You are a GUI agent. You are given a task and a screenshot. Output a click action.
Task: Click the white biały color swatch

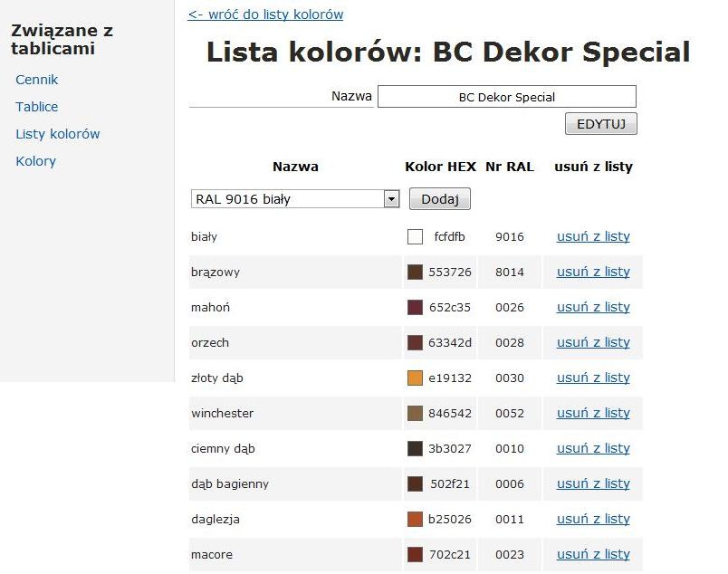pyautogui.click(x=415, y=237)
